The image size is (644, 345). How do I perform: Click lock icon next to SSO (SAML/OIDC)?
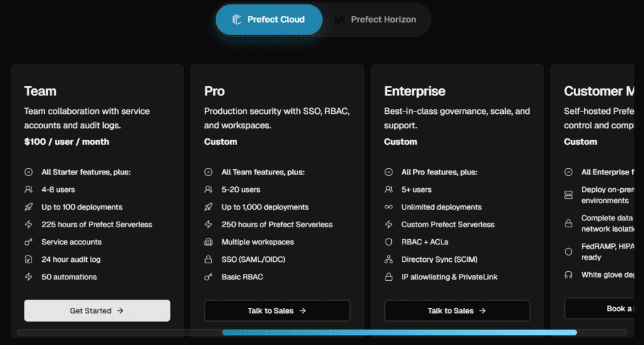(x=208, y=259)
